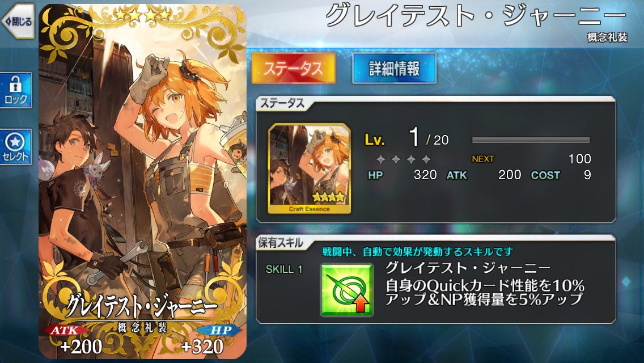The height and width of the screenshot is (363, 644).
Task: Select the ステータス tab
Action: click(x=293, y=68)
